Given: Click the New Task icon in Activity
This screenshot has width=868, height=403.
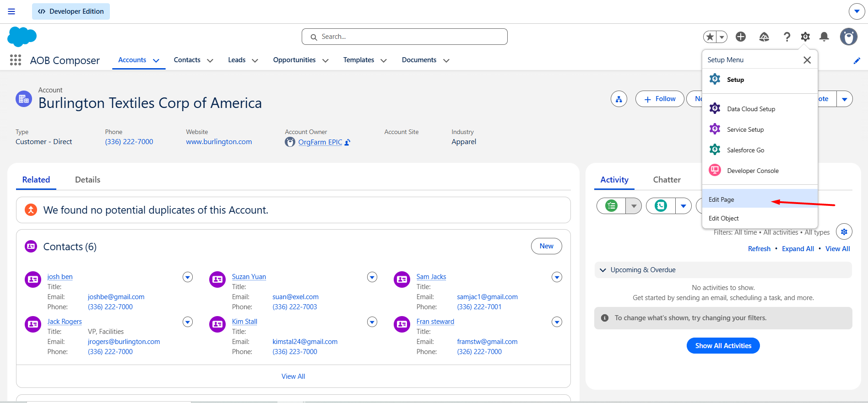Looking at the screenshot, I should (x=612, y=206).
